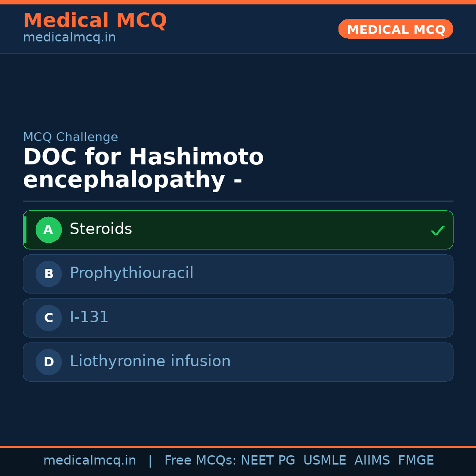Expand the MCQ Challenge section
Screen dimensions: 476x476
tap(71, 137)
